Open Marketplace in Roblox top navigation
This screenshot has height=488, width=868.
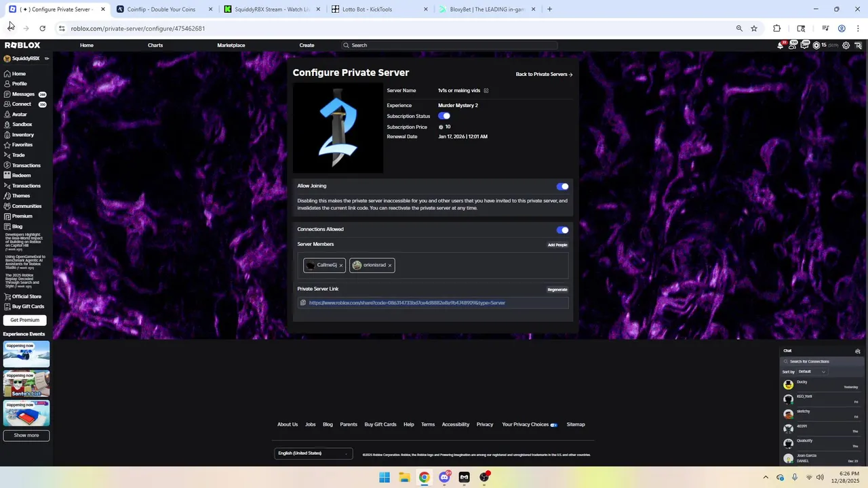231,45
